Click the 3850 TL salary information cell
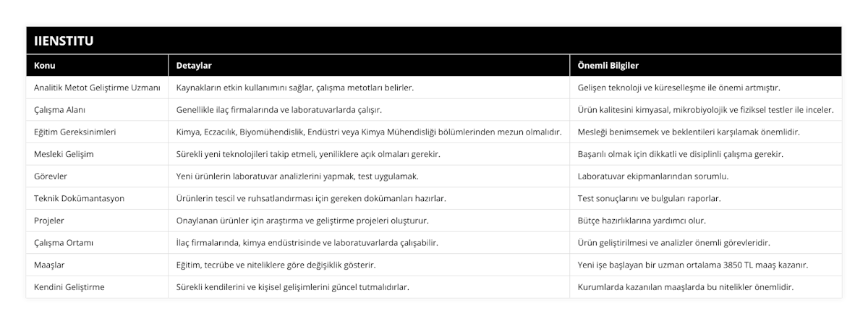The image size is (868, 324). click(693, 265)
